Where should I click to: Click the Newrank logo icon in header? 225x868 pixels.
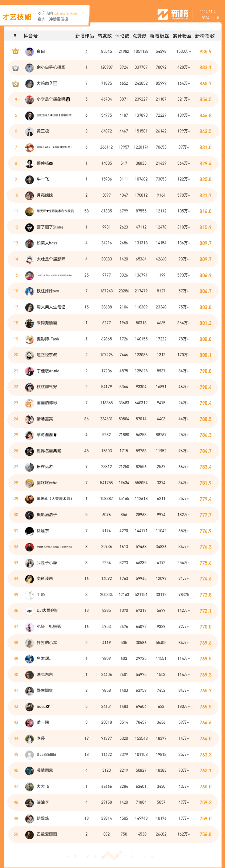[163, 14]
